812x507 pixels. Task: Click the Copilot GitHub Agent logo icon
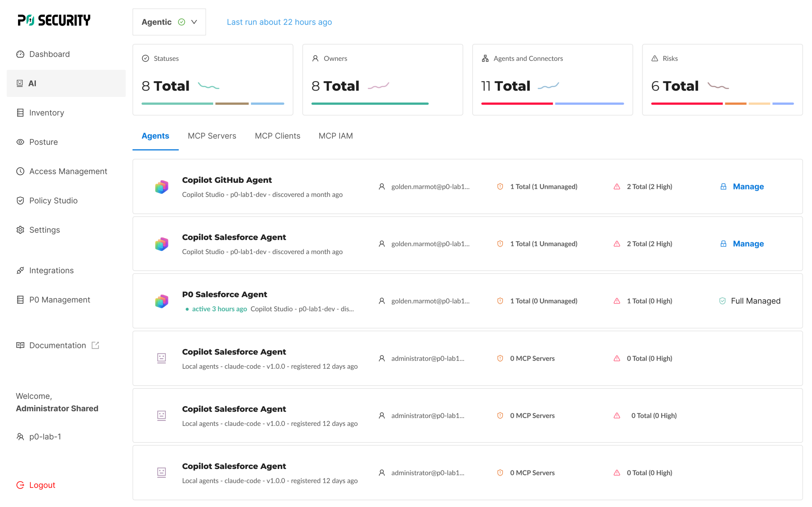click(x=161, y=187)
